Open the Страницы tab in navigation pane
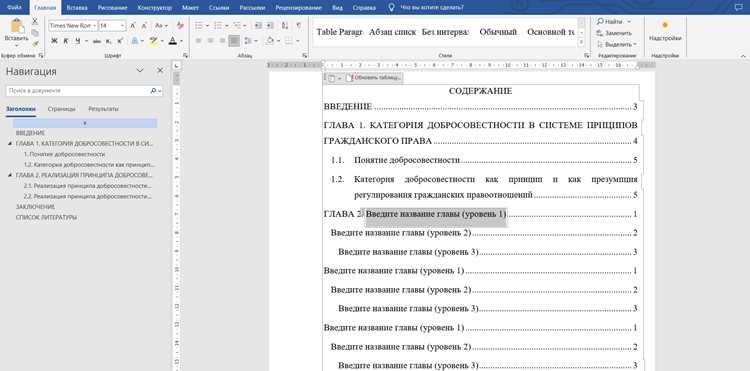 point(61,109)
